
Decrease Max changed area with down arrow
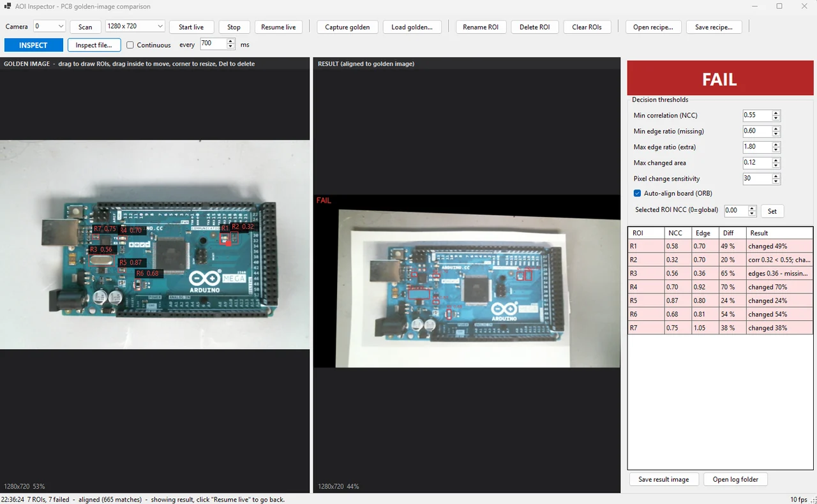point(776,165)
